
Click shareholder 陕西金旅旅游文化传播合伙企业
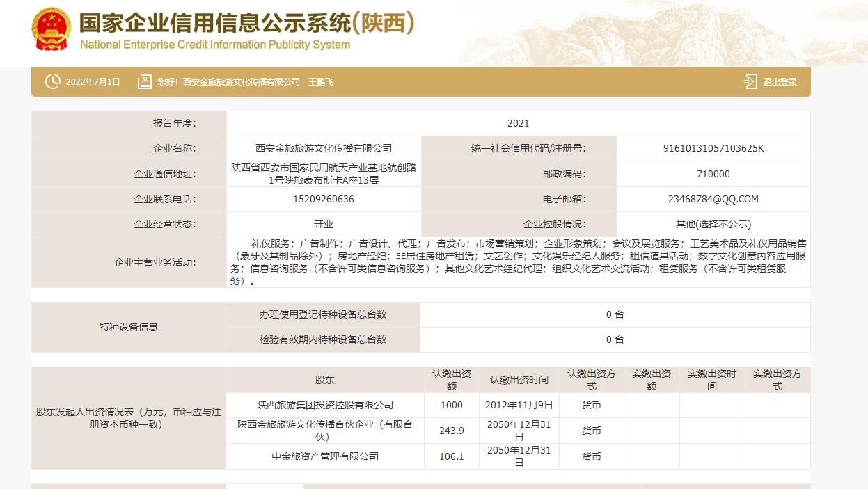[x=325, y=431]
